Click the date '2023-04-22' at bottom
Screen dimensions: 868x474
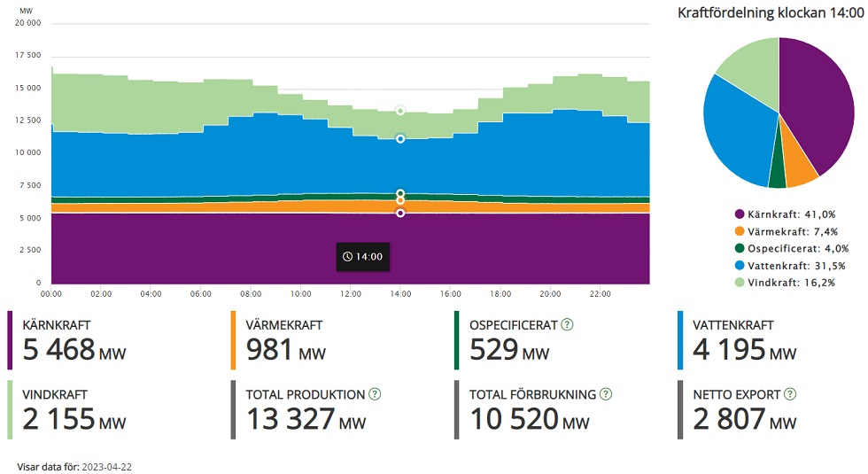click(x=107, y=467)
